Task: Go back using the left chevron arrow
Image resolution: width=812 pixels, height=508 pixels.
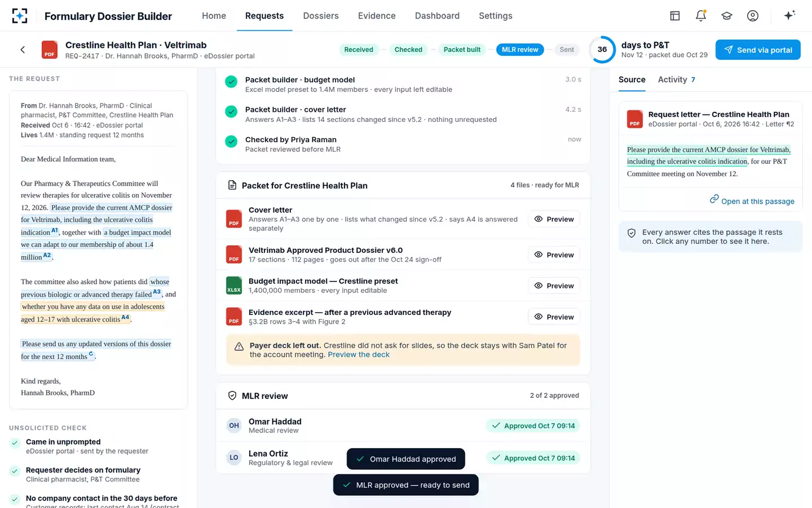Action: pyautogui.click(x=23, y=50)
